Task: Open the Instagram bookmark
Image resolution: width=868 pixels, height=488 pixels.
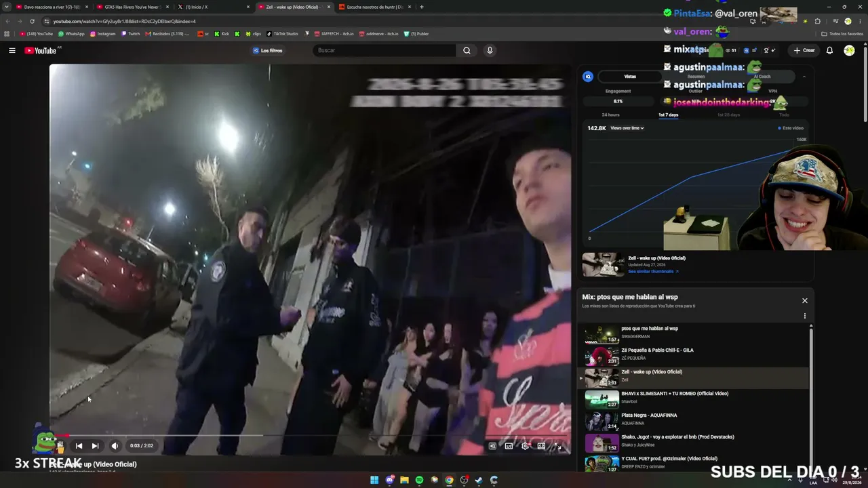Action: tap(103, 34)
